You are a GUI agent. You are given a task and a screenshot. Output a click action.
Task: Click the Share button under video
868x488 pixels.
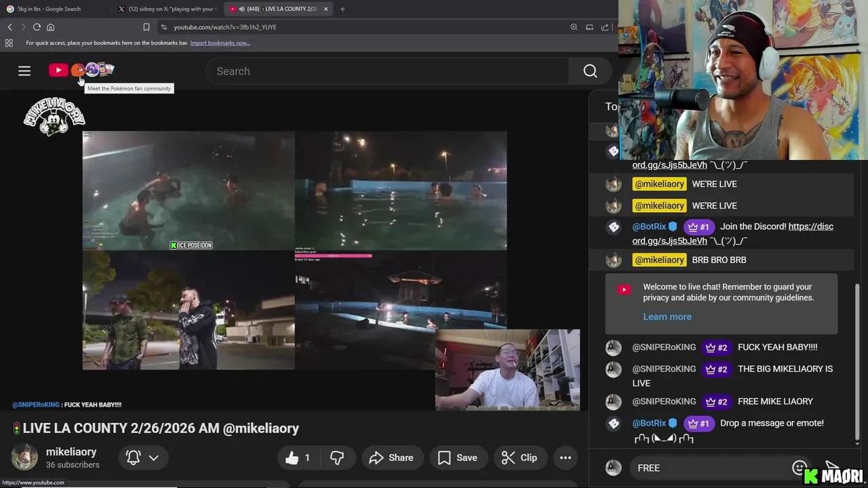392,458
